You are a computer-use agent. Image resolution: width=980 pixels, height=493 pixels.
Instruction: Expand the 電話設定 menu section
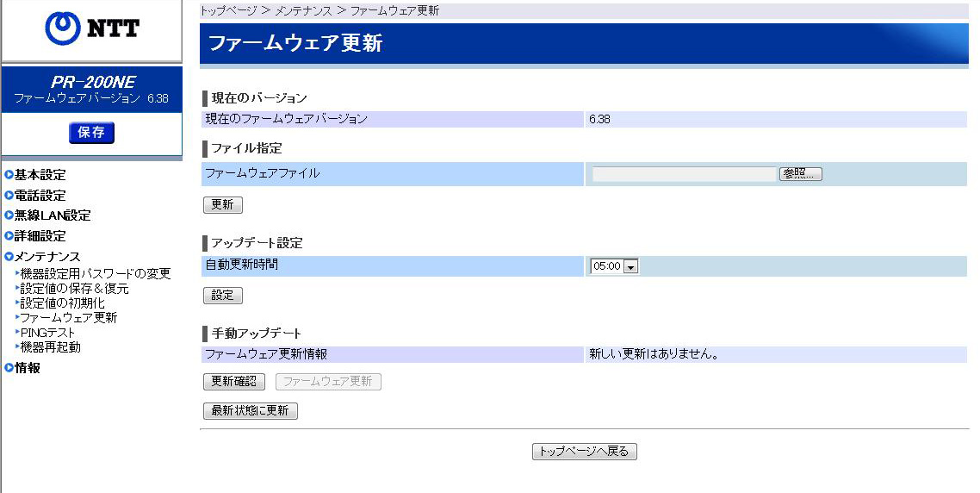[x=40, y=196]
